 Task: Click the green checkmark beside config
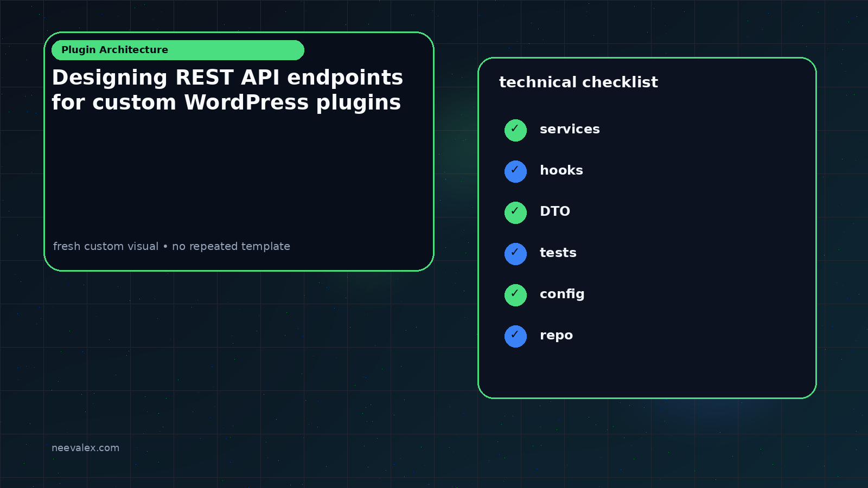[x=515, y=295]
